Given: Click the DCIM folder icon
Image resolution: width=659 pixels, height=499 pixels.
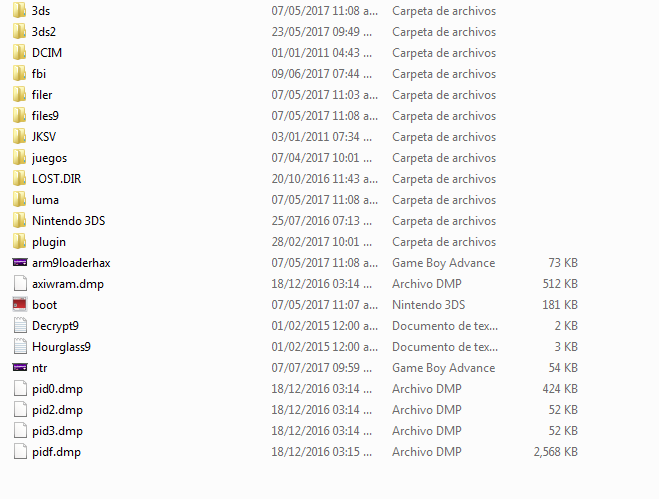Looking at the screenshot, I should [20, 53].
